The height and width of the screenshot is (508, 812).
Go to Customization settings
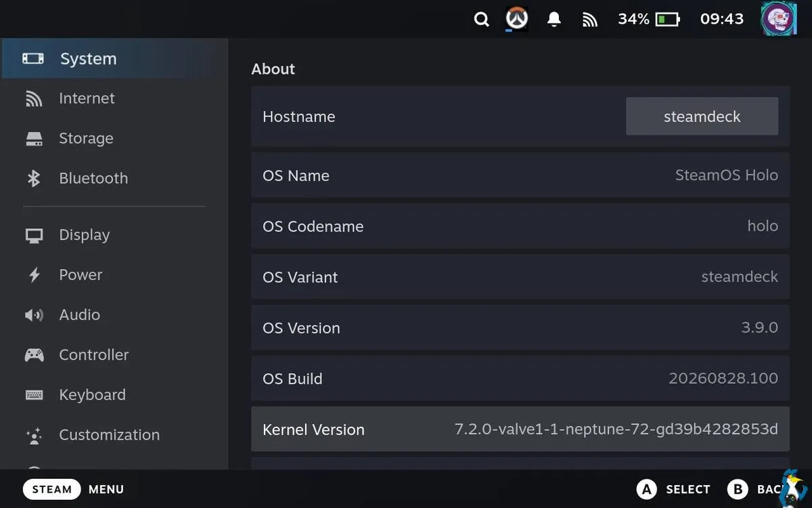coord(114,435)
